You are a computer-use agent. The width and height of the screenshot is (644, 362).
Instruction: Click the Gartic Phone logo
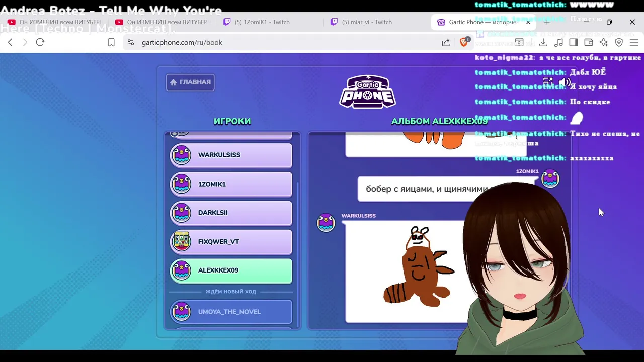pyautogui.click(x=368, y=91)
